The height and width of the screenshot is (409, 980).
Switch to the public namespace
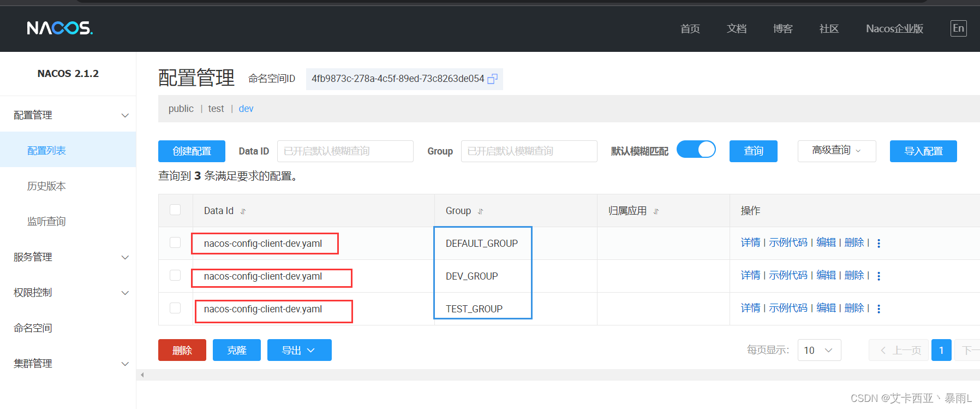pyautogui.click(x=181, y=109)
